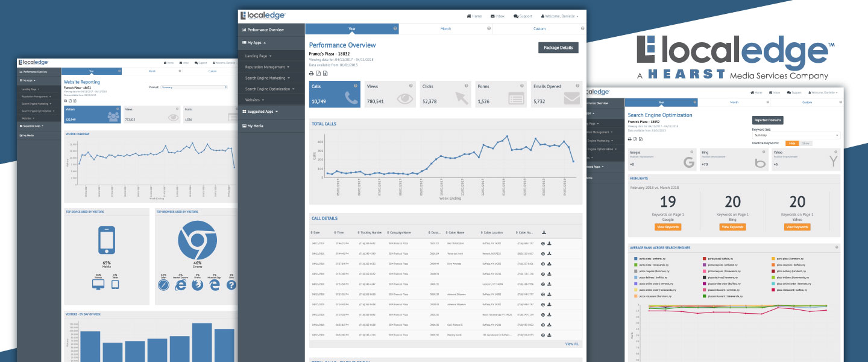Open Home in Performance Overview window
This screenshot has width=868, height=362.
click(x=474, y=16)
